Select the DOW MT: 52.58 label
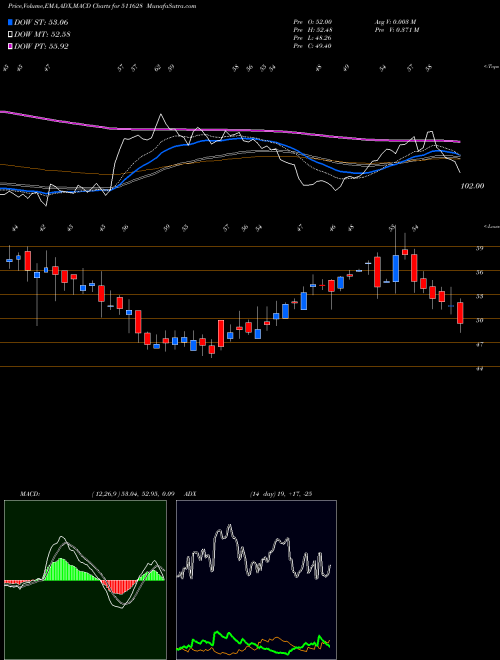500x660 pixels. pos(42,34)
